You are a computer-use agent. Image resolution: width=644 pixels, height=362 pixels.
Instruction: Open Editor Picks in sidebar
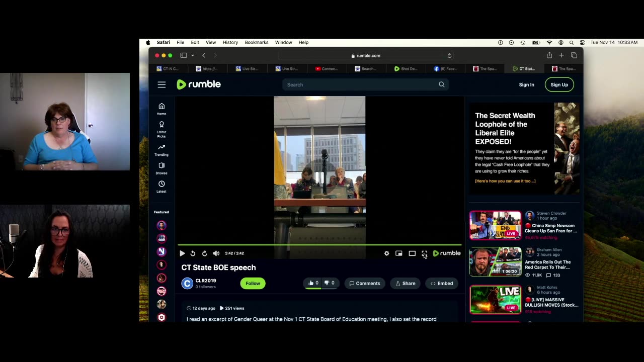pyautogui.click(x=162, y=129)
